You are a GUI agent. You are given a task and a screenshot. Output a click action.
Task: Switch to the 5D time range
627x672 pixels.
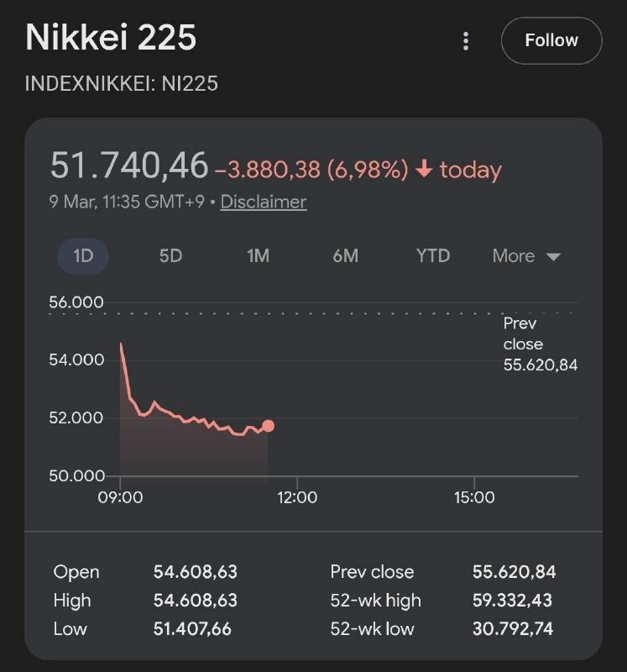pos(170,255)
